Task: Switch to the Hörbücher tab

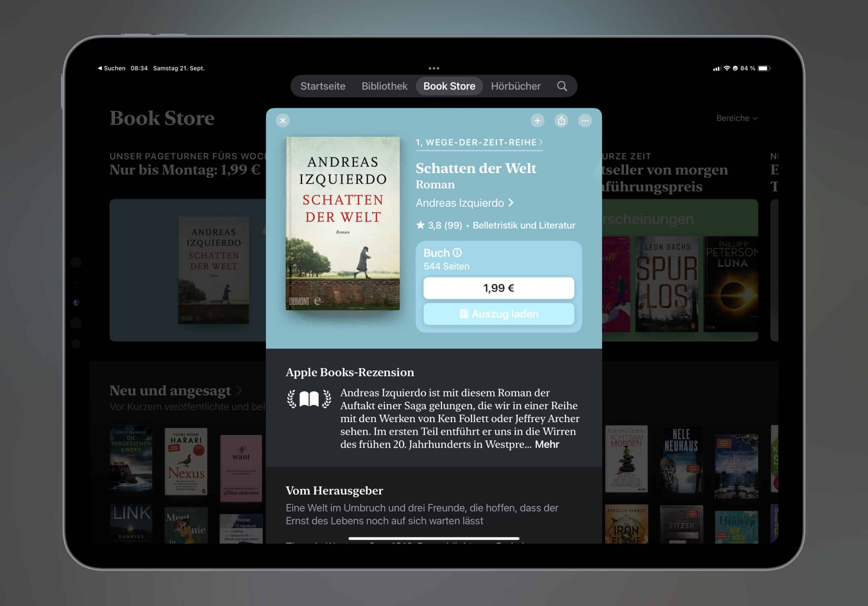Action: 516,86
